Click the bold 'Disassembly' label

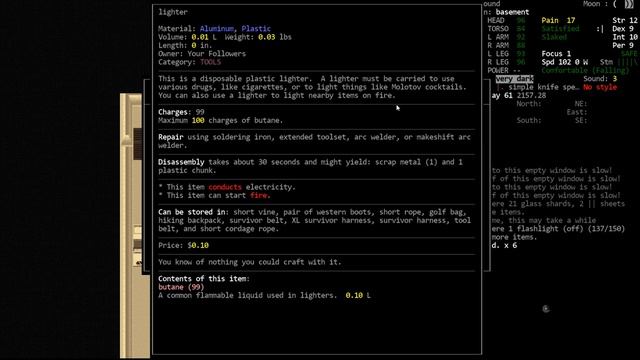[x=181, y=162]
